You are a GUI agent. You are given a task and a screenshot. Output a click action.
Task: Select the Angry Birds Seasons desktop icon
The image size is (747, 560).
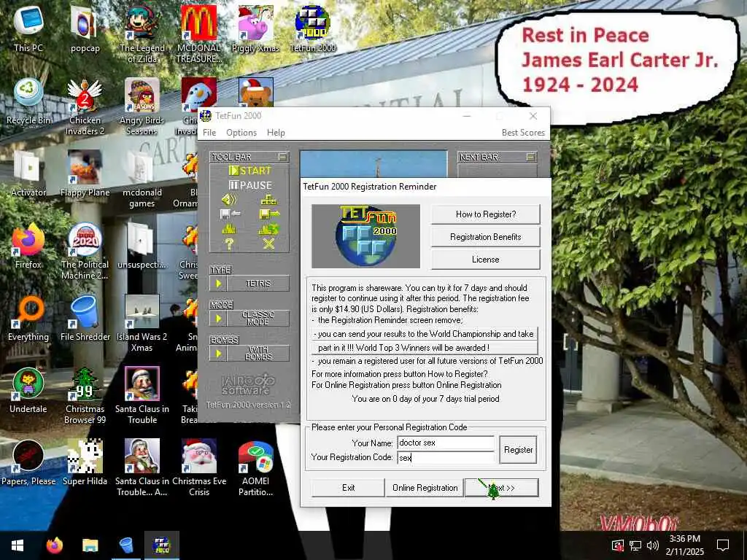pyautogui.click(x=142, y=106)
